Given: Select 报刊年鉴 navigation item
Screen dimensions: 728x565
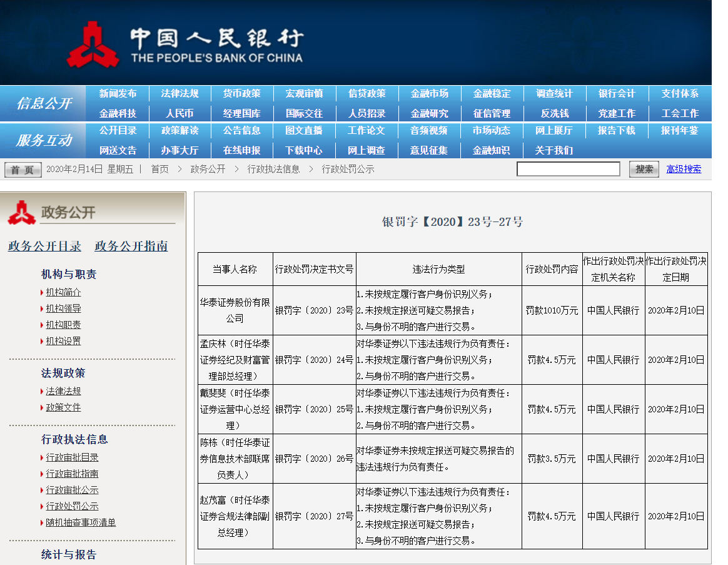Looking at the screenshot, I should pyautogui.click(x=680, y=131).
